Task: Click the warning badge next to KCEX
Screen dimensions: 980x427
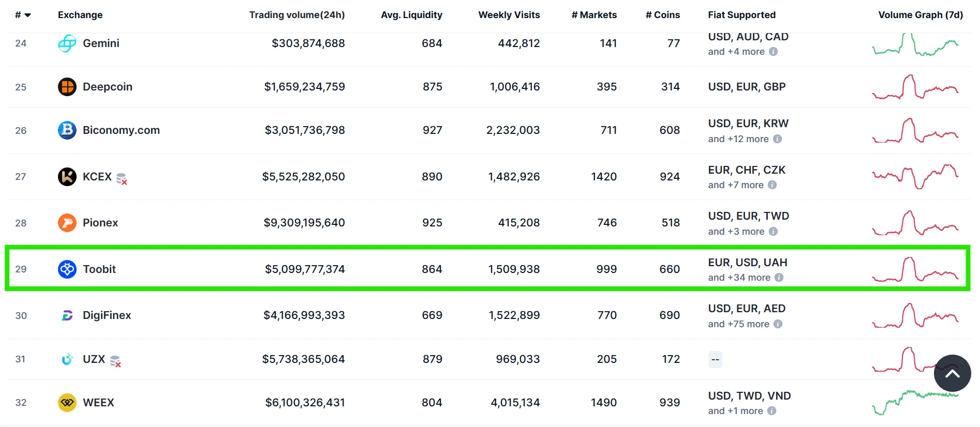Action: pyautogui.click(x=122, y=179)
